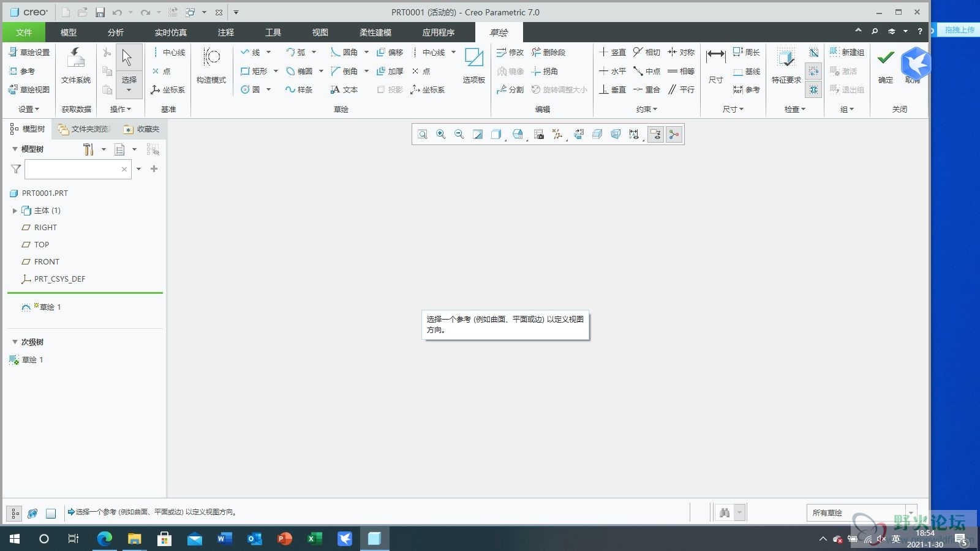Select 草绘 1 in model tree
Viewport: 980px width, 551px height.
point(41,307)
